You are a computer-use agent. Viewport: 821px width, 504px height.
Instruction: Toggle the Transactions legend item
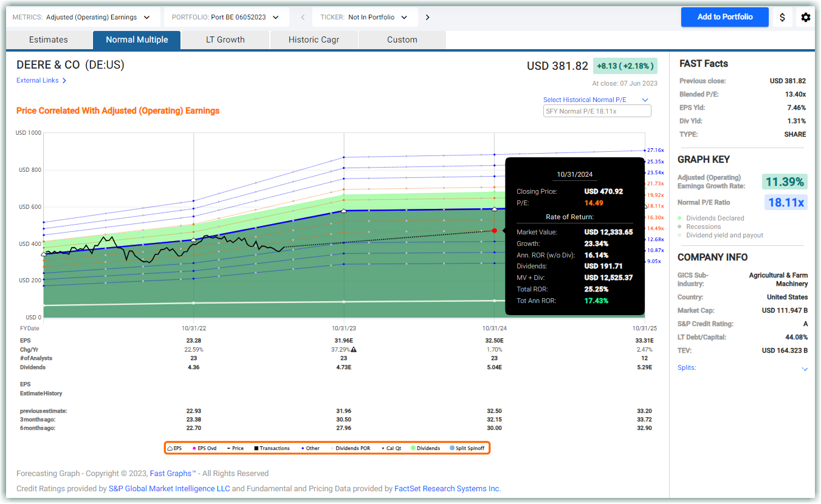pos(272,448)
